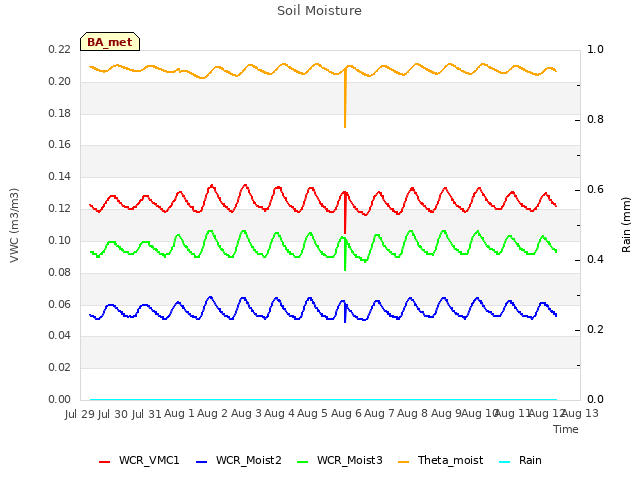Click the 0.00 left axis value
This screenshot has height=480, width=640.
(x=60, y=400)
